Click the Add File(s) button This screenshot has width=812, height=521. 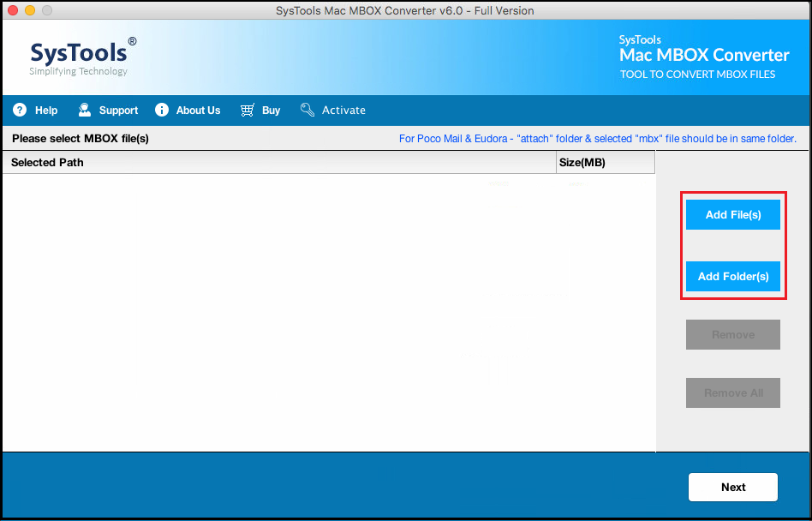pos(732,214)
